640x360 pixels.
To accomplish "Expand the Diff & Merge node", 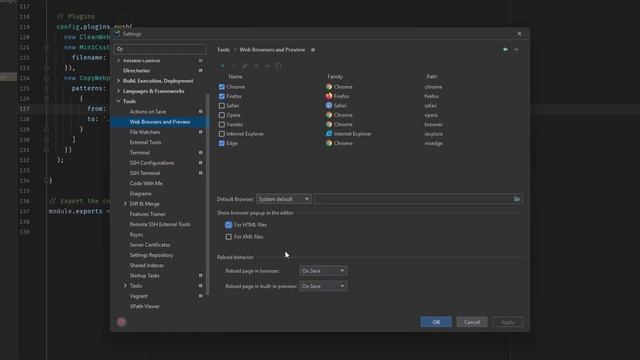I will 125,204.
